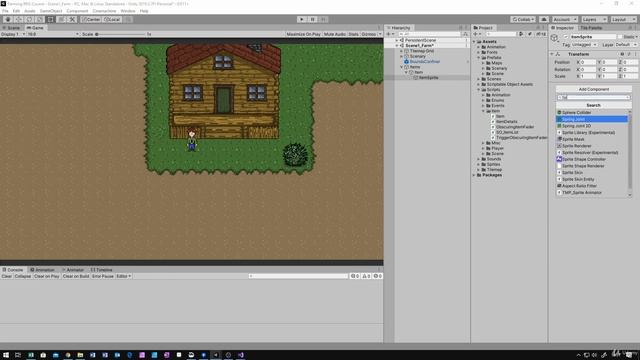Select Sprite Renderer component entry
The image size is (640, 360).
coord(592,146)
